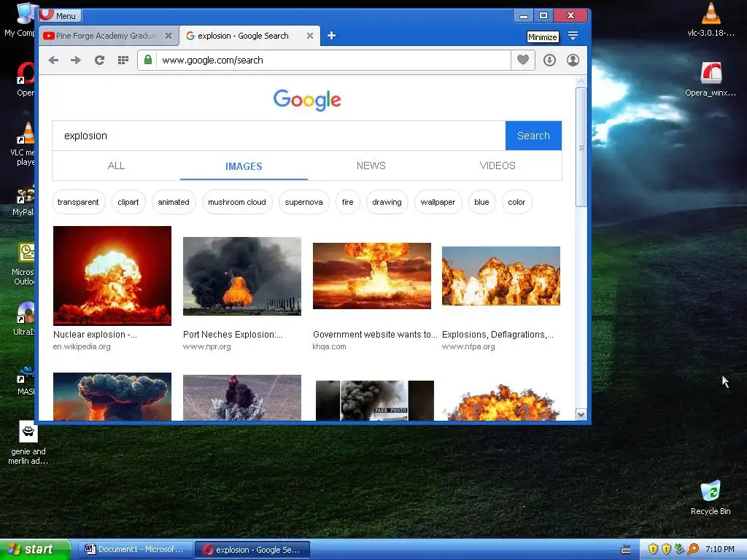
Task: Click the www.npr.org source text
Action: (206, 346)
